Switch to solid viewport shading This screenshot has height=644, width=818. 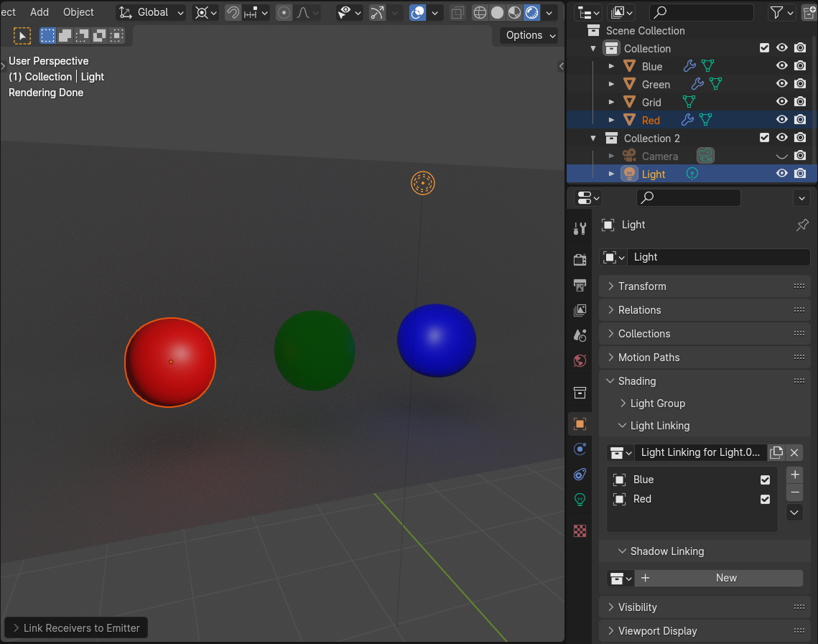click(497, 12)
